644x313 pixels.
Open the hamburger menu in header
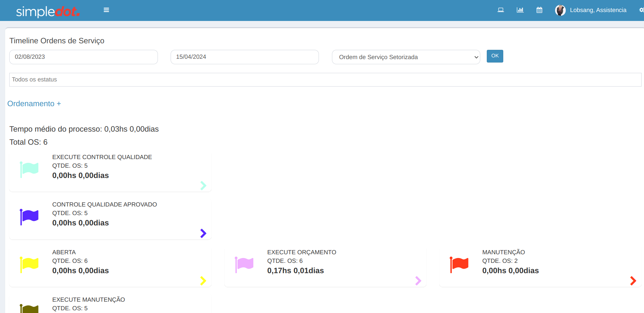[x=106, y=10]
